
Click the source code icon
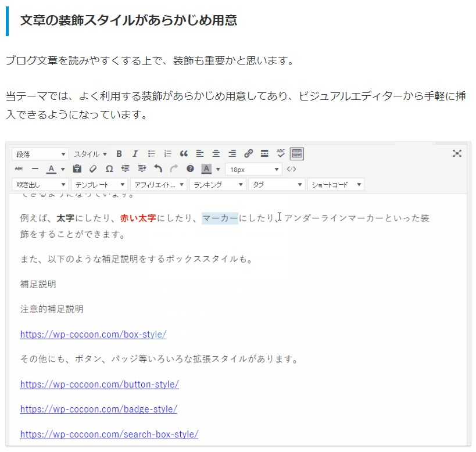pos(291,169)
